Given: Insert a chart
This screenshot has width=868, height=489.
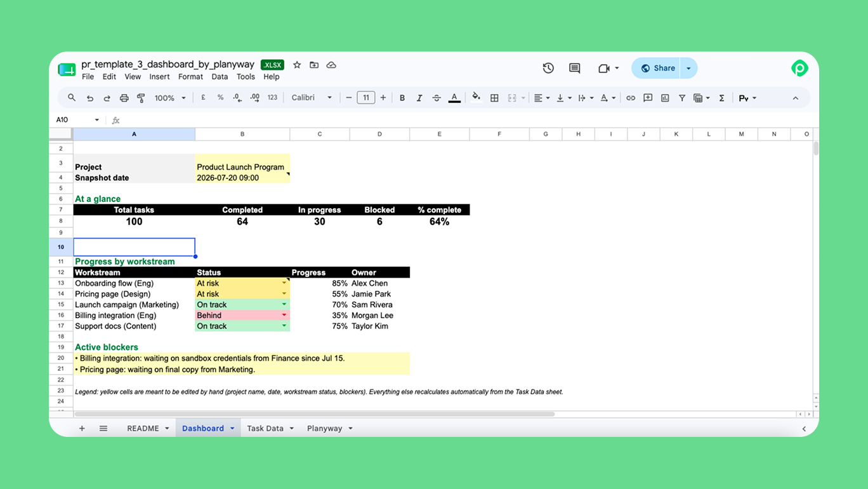Looking at the screenshot, I should click(665, 98).
